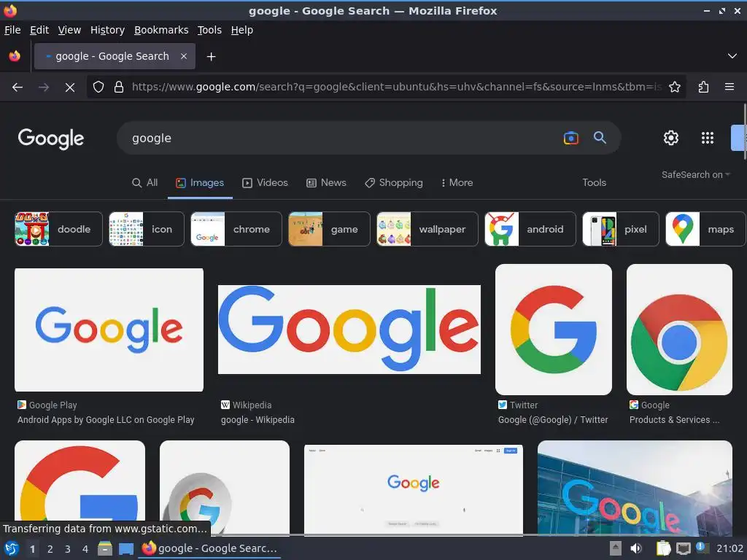Image resolution: width=747 pixels, height=560 pixels.
Task: Go back with the browser back arrow
Action: click(x=18, y=87)
